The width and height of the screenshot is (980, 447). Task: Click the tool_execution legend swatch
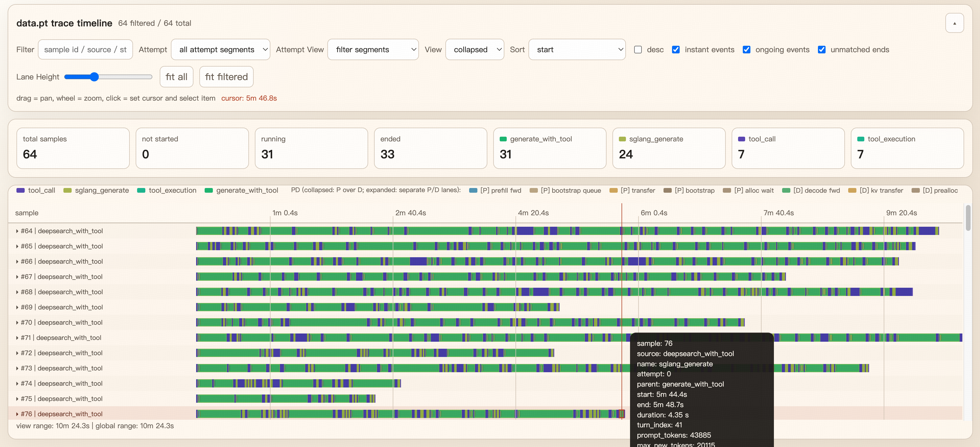click(141, 190)
